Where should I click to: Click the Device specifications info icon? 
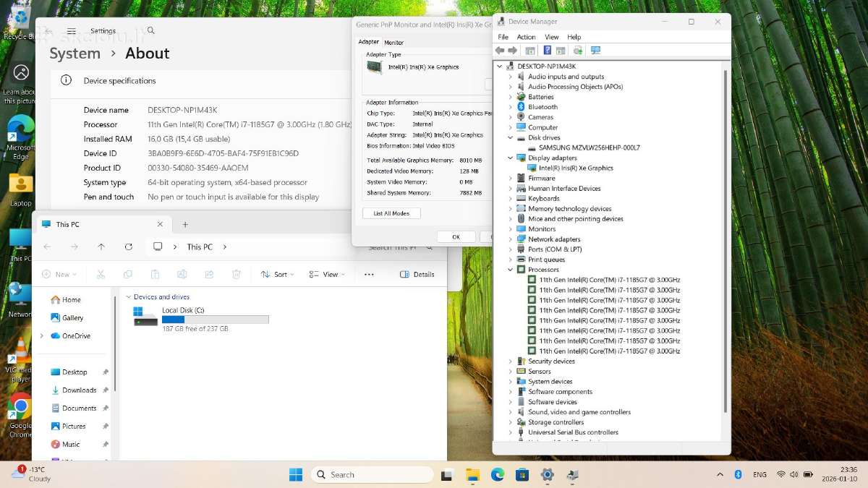[66, 80]
